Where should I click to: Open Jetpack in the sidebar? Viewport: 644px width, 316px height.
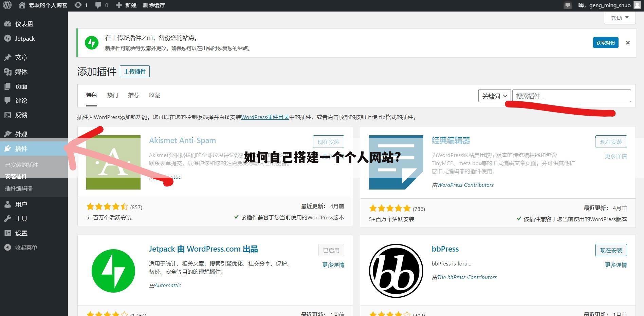(24, 38)
